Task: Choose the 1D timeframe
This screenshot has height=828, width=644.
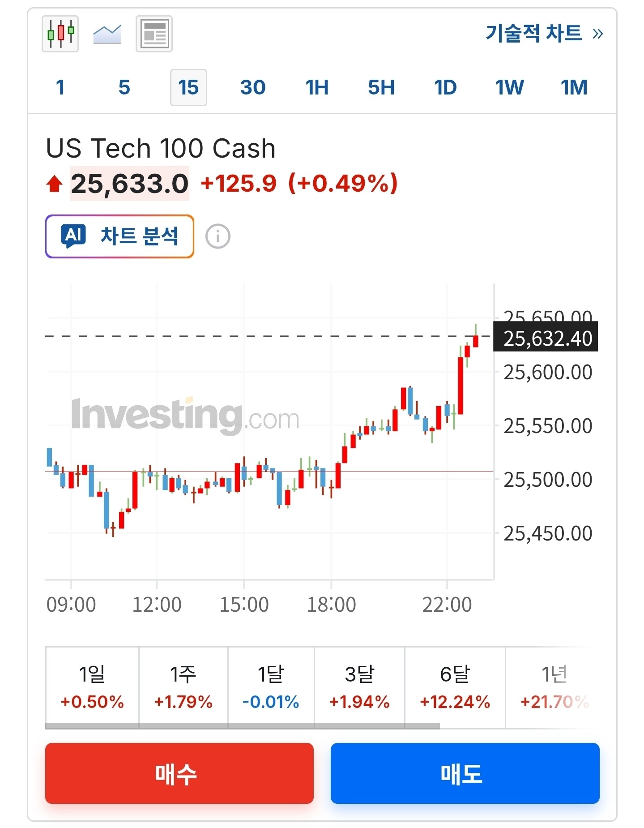Action: pos(445,87)
